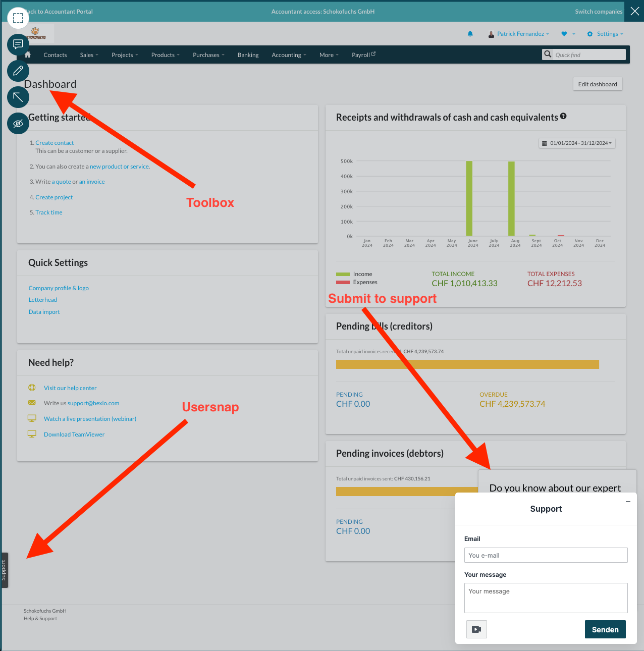Open the Track time link
Viewport: 644px width, 651px height.
(49, 212)
